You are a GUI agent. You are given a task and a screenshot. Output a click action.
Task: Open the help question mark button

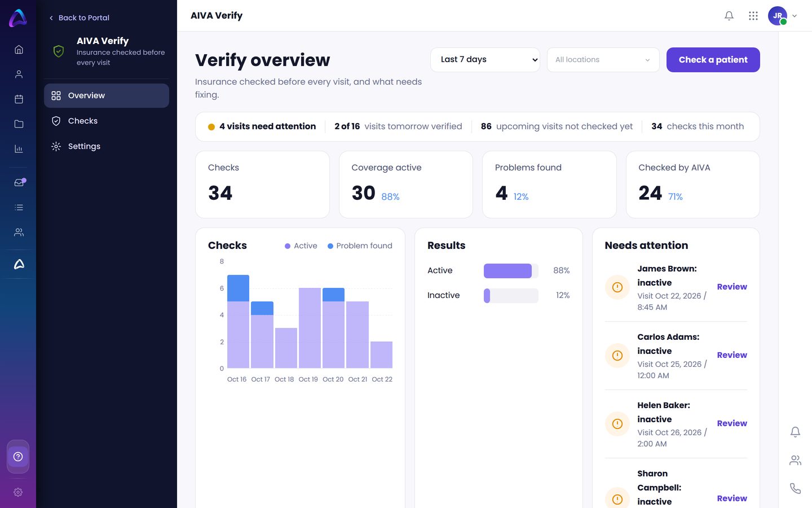18,457
